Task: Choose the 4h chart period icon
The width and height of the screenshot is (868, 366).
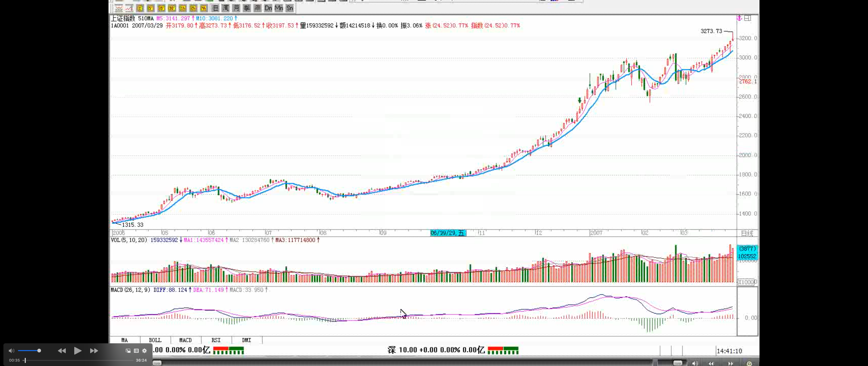Action: coord(204,8)
